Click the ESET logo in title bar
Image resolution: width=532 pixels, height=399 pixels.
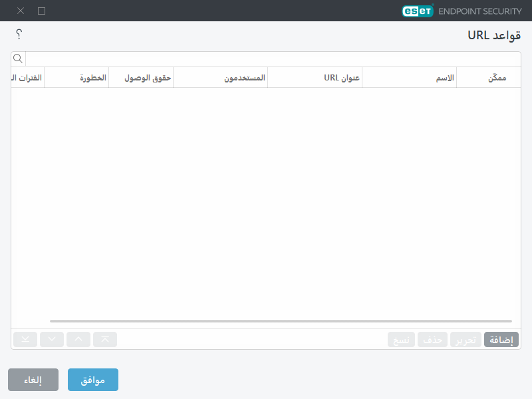(418, 11)
